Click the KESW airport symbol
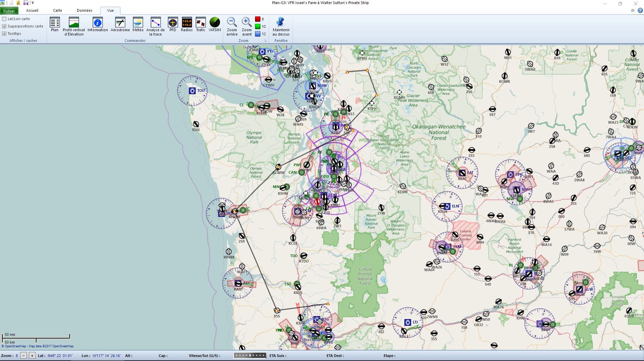 pyautogui.click(x=403, y=186)
